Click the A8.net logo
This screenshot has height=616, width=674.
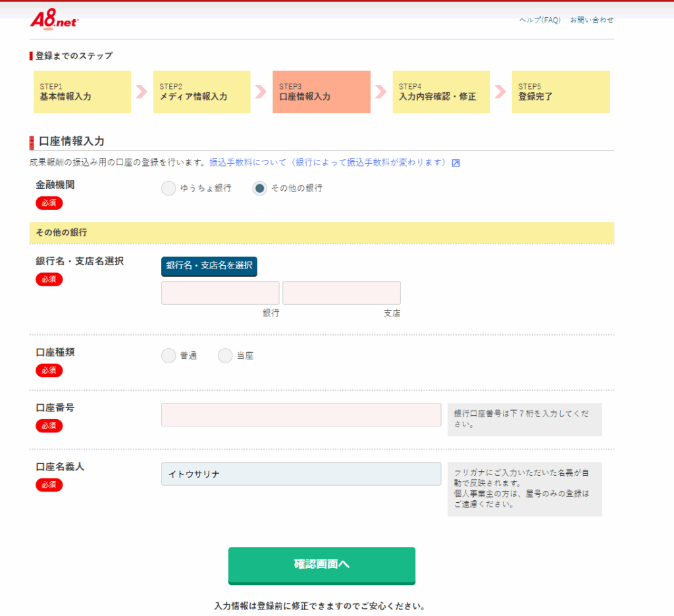[x=54, y=20]
